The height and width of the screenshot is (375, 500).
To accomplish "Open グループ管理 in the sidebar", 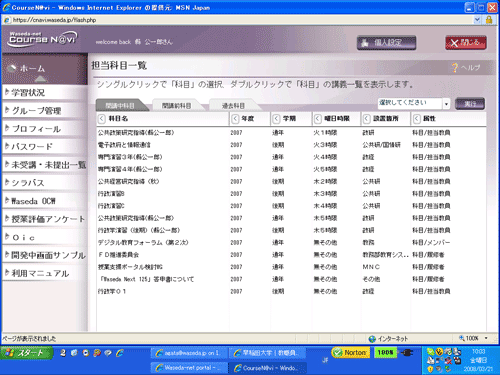I will (x=45, y=111).
